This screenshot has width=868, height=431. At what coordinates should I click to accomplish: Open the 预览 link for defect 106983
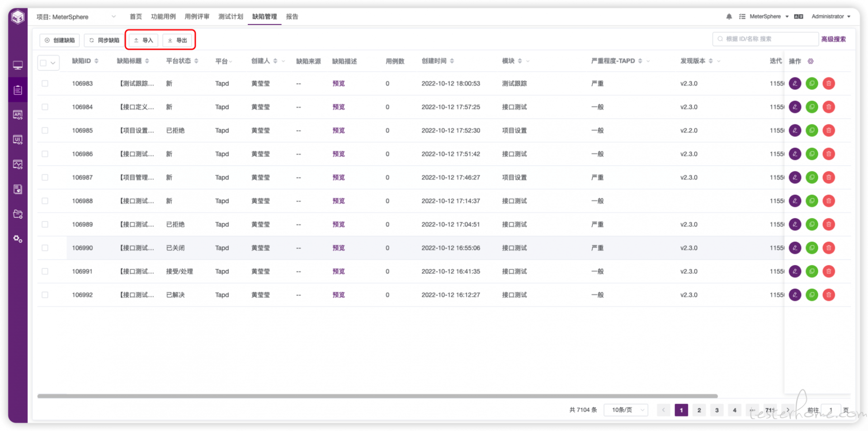point(339,84)
